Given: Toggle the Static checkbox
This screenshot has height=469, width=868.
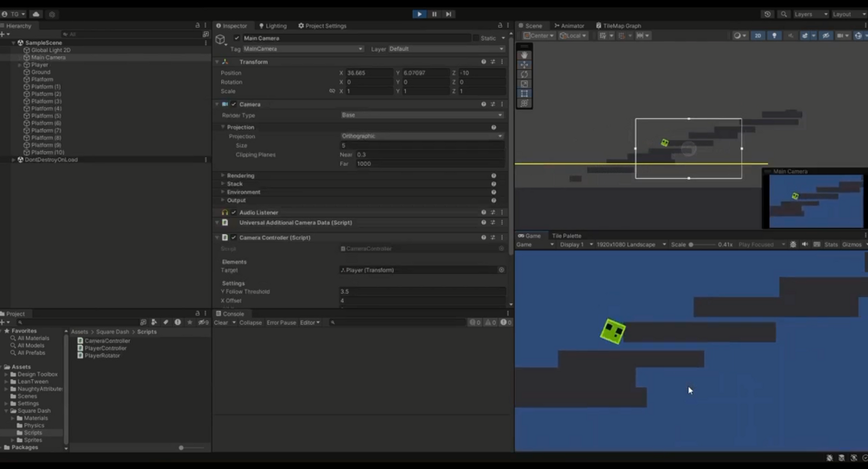Looking at the screenshot, I should 476,38.
